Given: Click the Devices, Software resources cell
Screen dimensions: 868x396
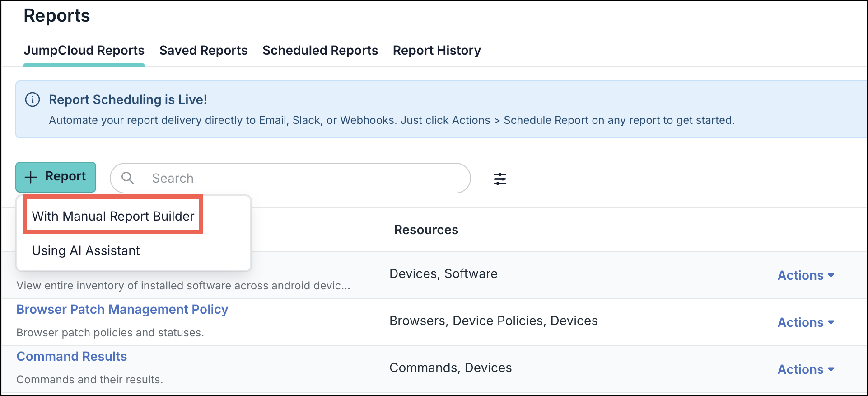Looking at the screenshot, I should point(443,273).
